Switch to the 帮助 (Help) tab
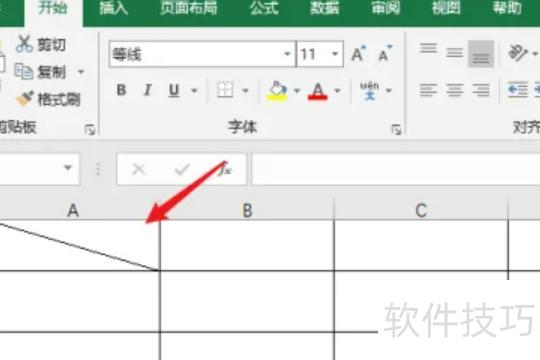The width and height of the screenshot is (540, 360). click(x=507, y=9)
